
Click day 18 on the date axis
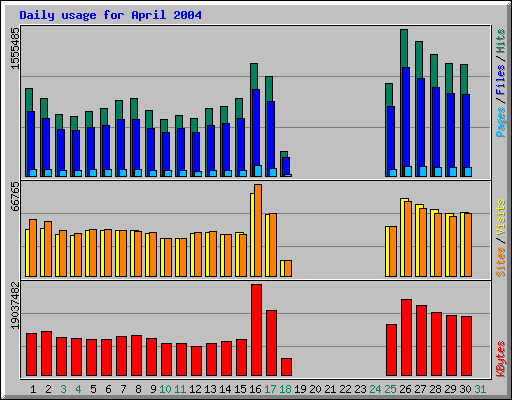point(285,389)
